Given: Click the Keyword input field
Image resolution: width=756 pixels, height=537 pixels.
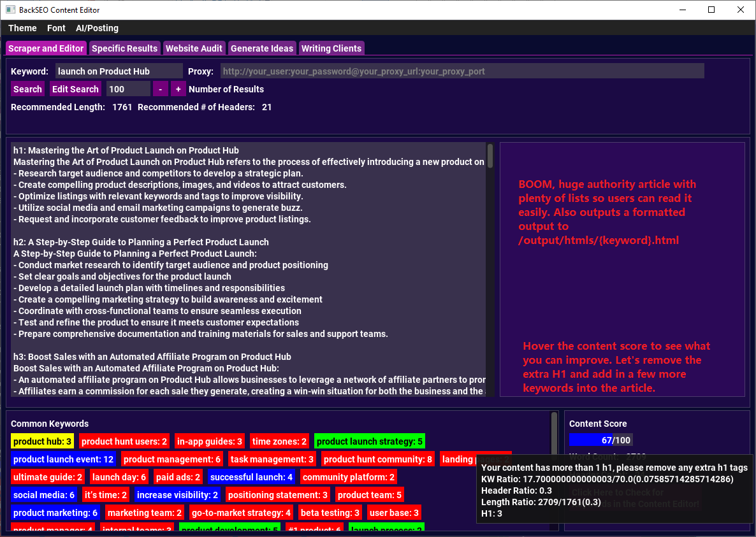Looking at the screenshot, I should [x=119, y=71].
